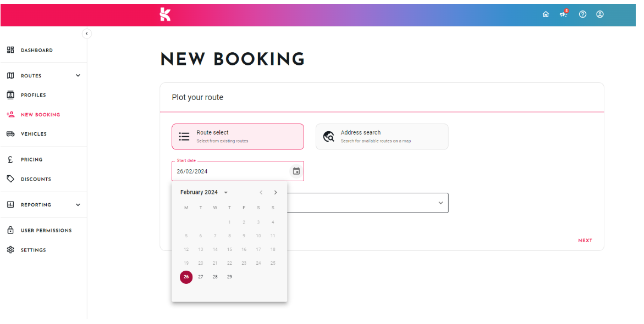Collapse the sidebar with the chevron button
The image size is (644, 324).
[x=87, y=33]
